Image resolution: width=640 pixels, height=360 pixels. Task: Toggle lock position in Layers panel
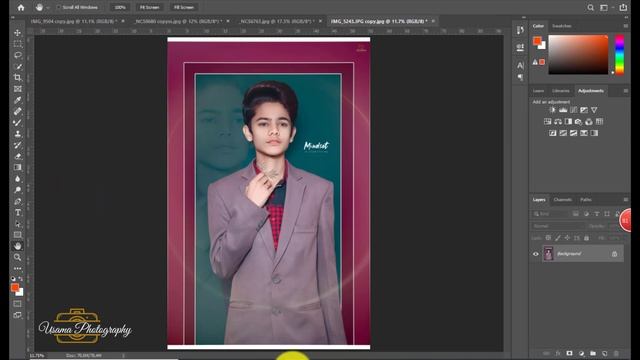click(567, 238)
